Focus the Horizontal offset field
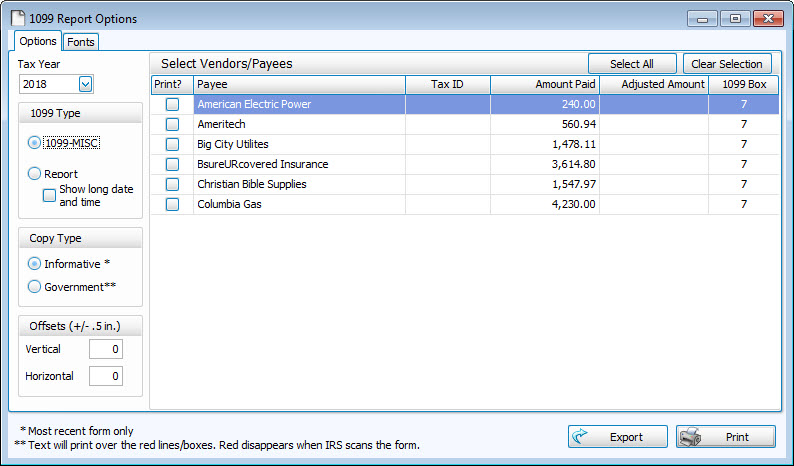Viewport: 794px width, 466px height. (105, 376)
